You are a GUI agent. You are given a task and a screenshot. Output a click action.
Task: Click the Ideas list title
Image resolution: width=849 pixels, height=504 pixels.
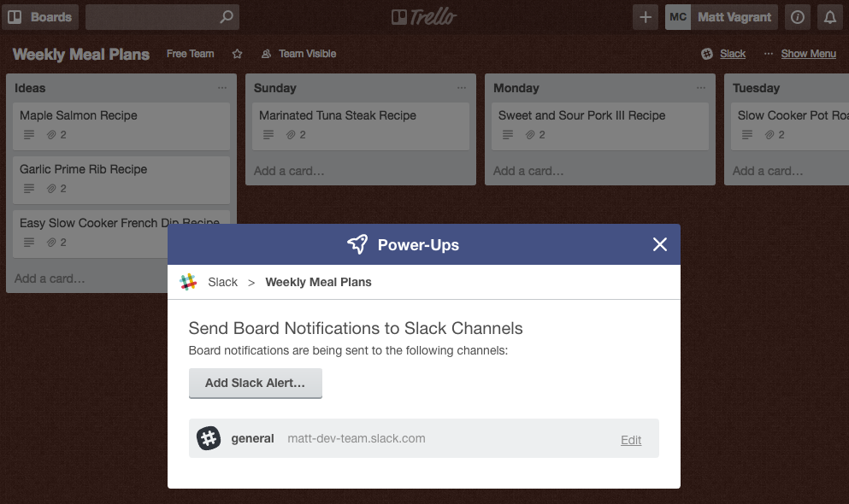(30, 88)
